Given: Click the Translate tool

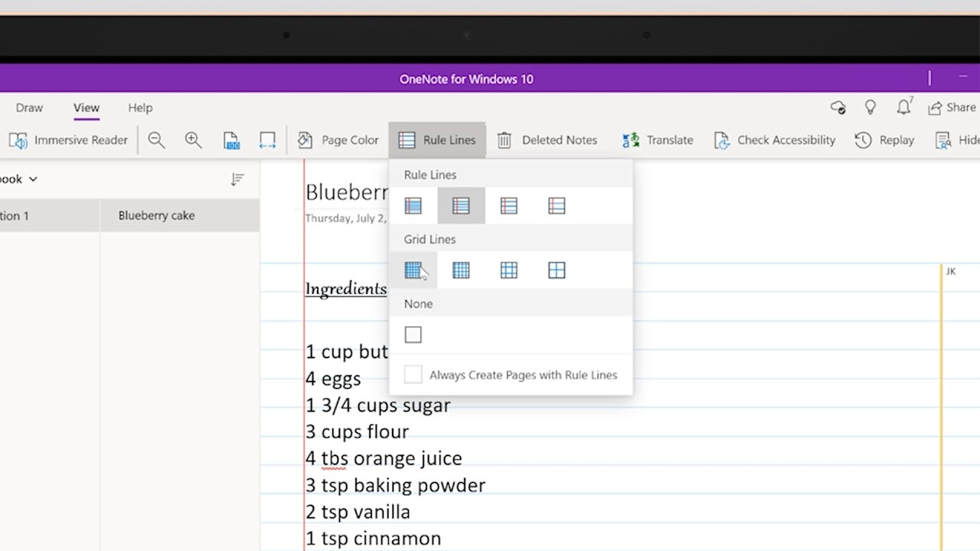Looking at the screenshot, I should (x=658, y=140).
